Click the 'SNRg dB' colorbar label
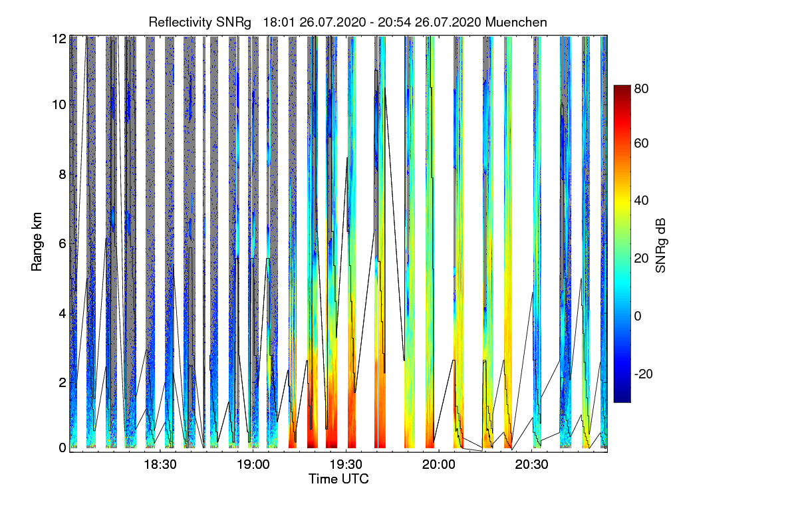The image size is (798, 532). (661, 244)
